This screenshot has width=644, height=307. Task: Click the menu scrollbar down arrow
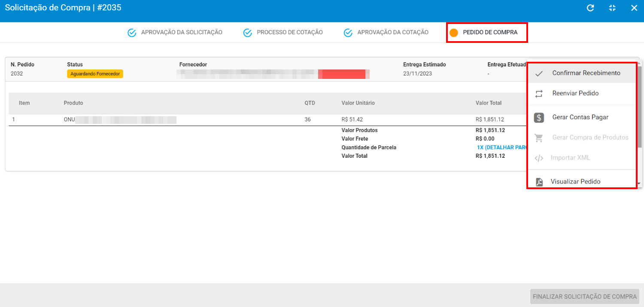(640, 184)
